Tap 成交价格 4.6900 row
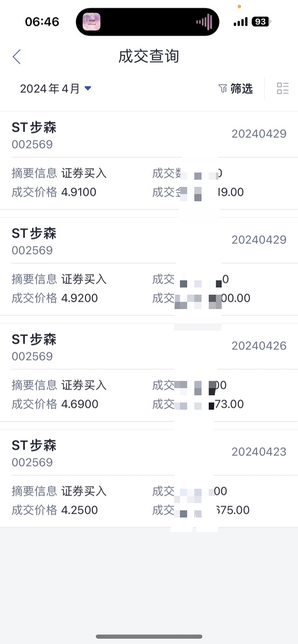 [55, 404]
